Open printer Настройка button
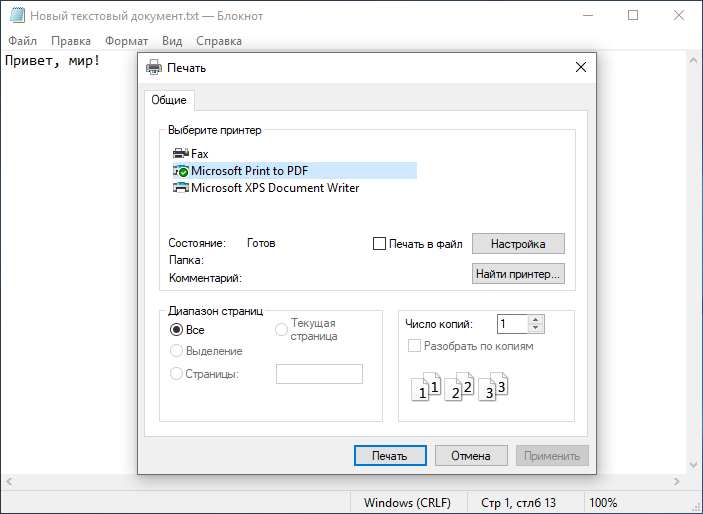Viewport: 703px width, 514px height. click(x=518, y=244)
